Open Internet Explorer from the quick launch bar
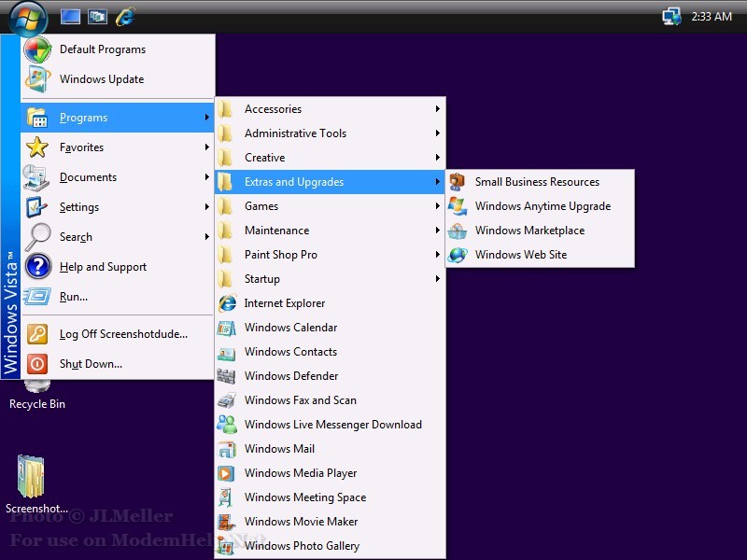747x560 pixels. (x=124, y=16)
